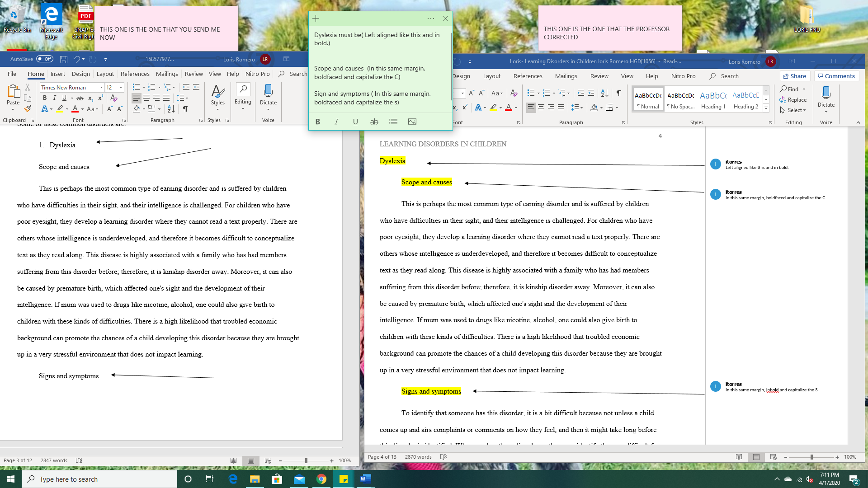
Task: Click Replace in right Word window
Action: 793,100
